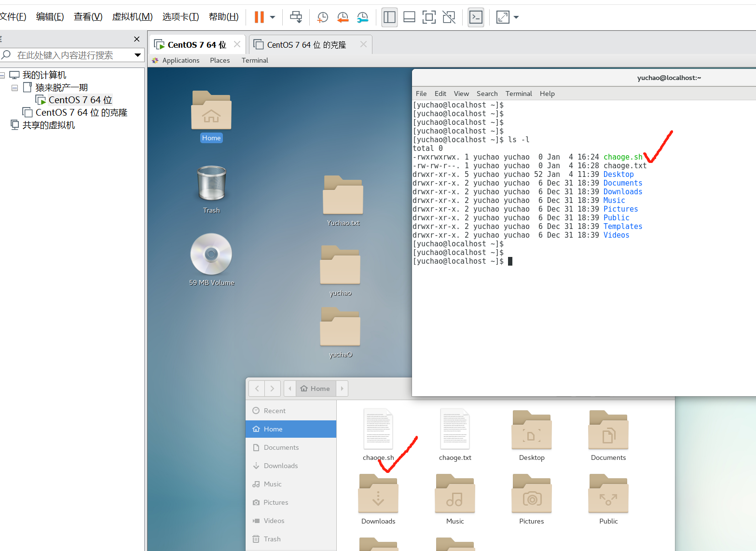Image resolution: width=756 pixels, height=551 pixels.
Task: Expand the library search filter dropdown
Action: 137,55
